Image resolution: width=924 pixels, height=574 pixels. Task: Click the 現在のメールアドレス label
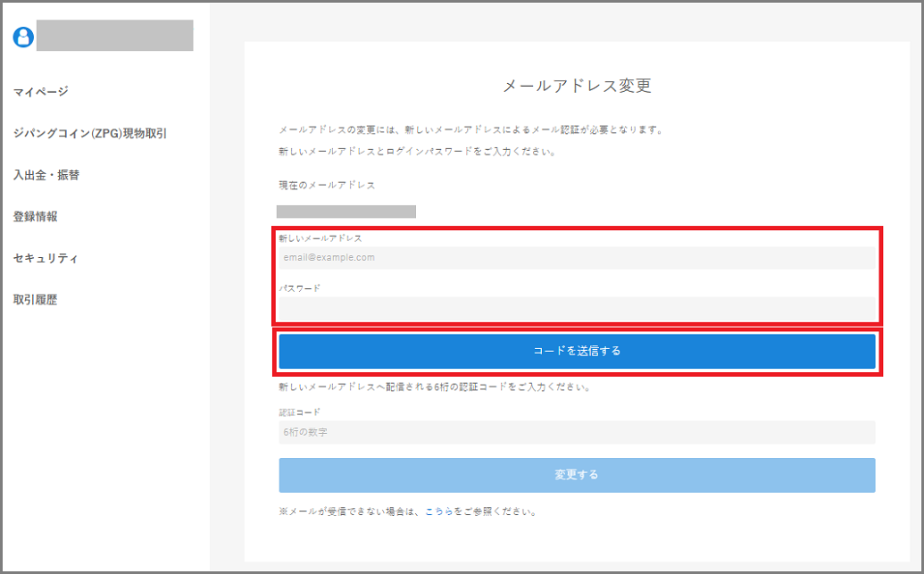point(327,185)
